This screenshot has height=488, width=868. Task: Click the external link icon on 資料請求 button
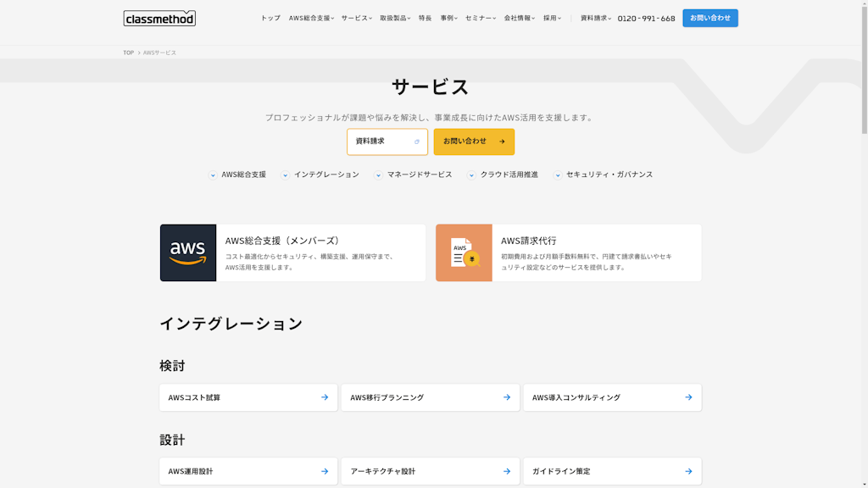[417, 141]
